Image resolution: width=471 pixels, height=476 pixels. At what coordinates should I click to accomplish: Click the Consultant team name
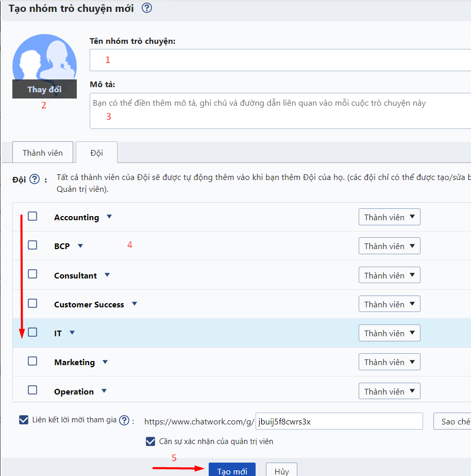pos(76,275)
